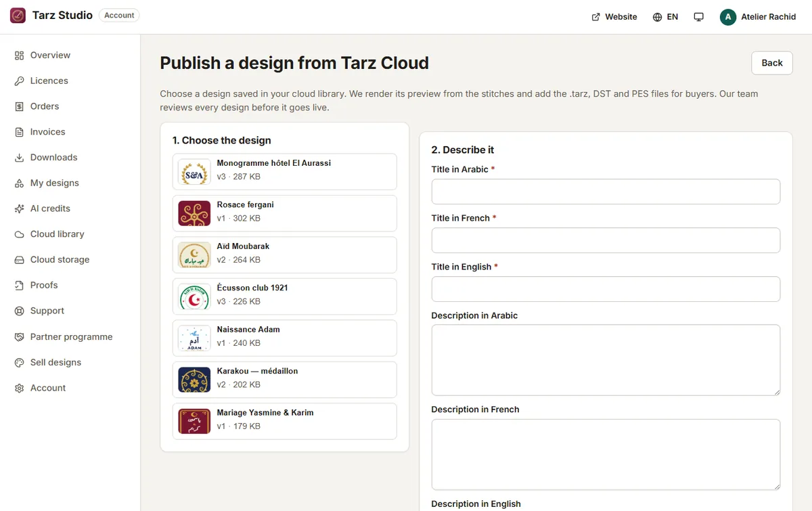The width and height of the screenshot is (812, 511).
Task: Open the Cloud library cloud icon
Action: point(19,234)
